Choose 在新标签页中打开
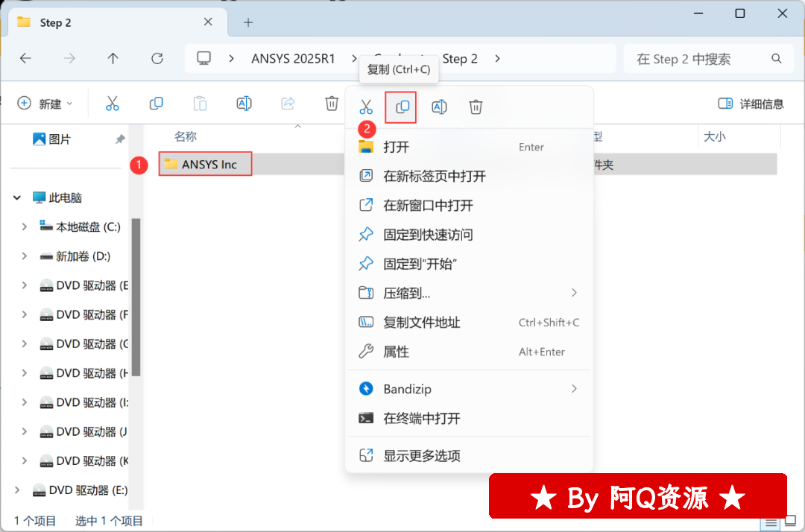Image resolution: width=805 pixels, height=532 pixels. [x=470, y=177]
